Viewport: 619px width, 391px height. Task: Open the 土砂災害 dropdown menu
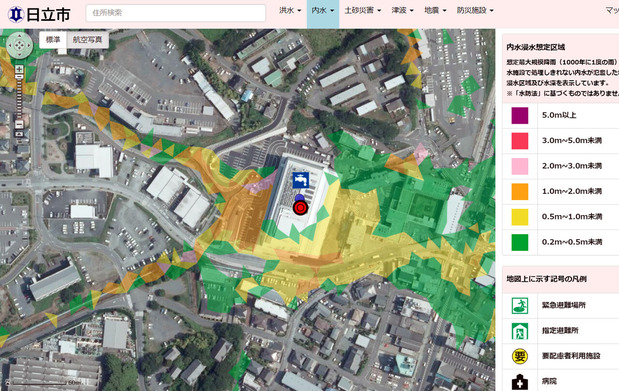pyautogui.click(x=362, y=11)
